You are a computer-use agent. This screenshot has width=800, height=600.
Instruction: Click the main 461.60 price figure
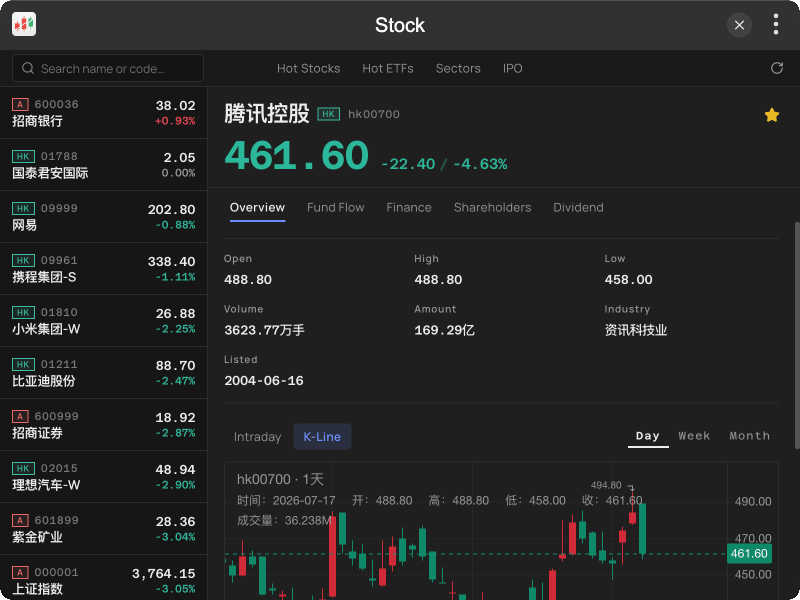(x=296, y=156)
